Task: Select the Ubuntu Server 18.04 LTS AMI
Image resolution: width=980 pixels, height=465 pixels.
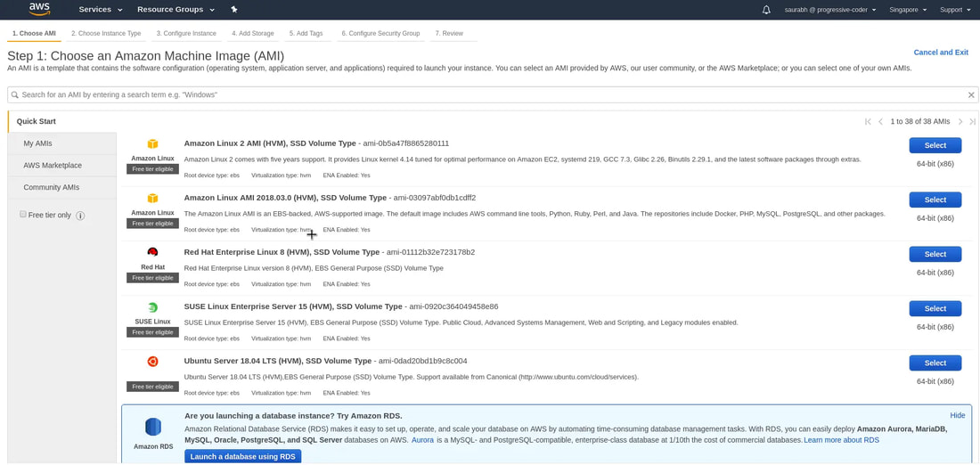Action: pyautogui.click(x=935, y=363)
